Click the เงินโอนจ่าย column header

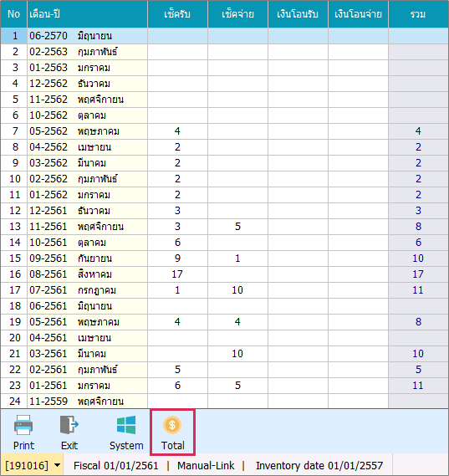[358, 14]
